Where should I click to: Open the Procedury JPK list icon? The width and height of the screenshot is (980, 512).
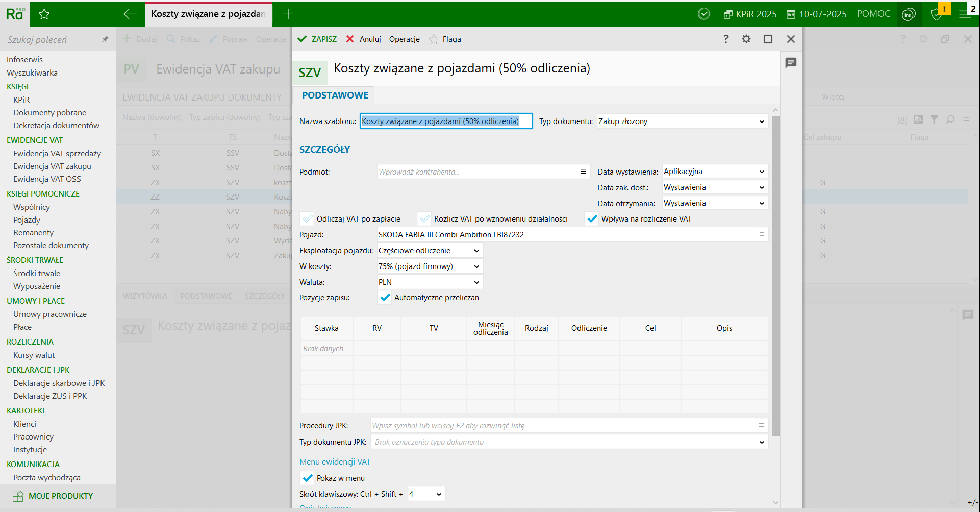761,425
